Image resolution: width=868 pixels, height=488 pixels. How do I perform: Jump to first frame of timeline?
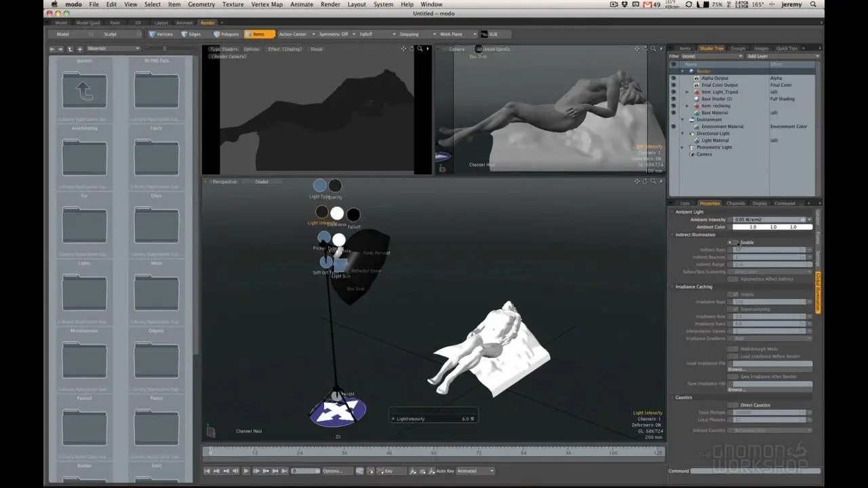[208, 471]
